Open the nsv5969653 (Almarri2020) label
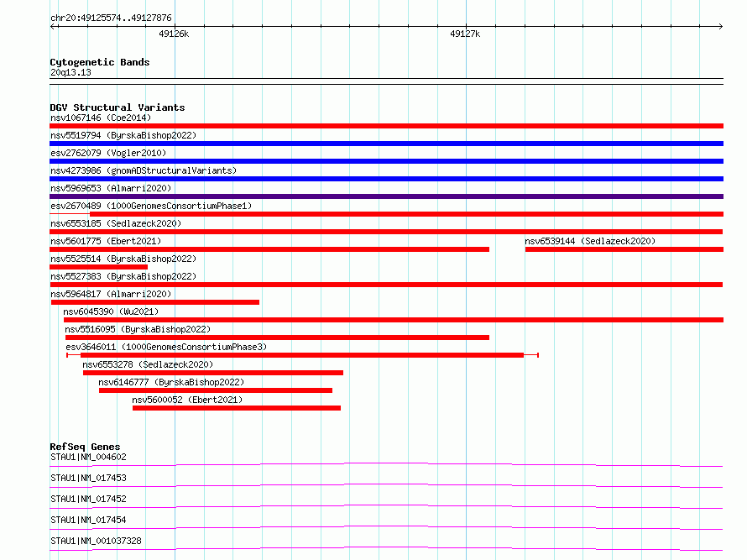747x560 pixels. click(111, 188)
